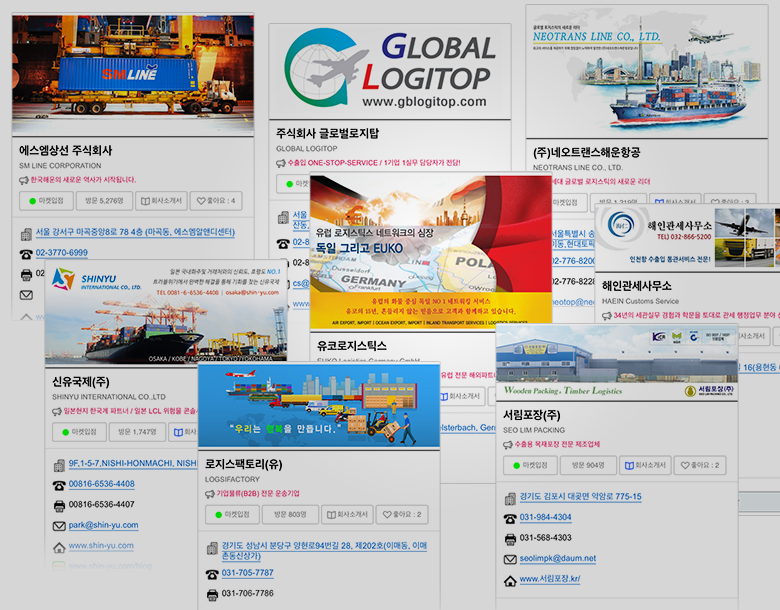Viewport: 780px width, 610px height.
Task: Click 마켓입점 button in 로지스팩토리 card
Action: (232, 514)
